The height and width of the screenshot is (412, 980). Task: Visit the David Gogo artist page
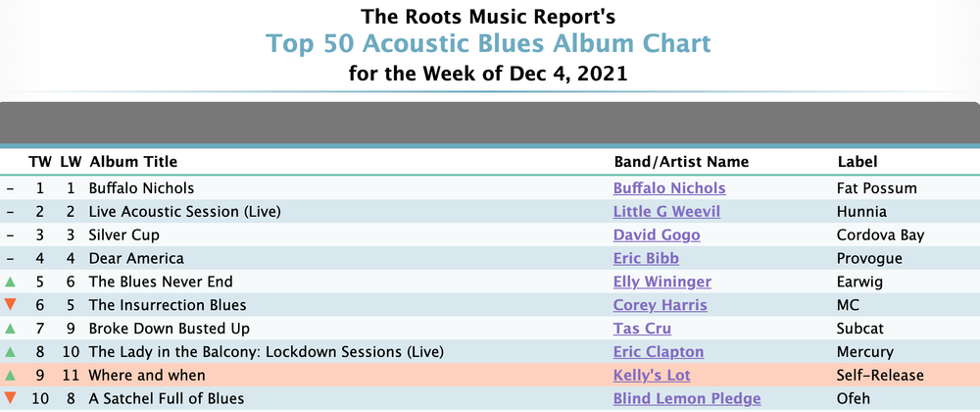(x=657, y=235)
